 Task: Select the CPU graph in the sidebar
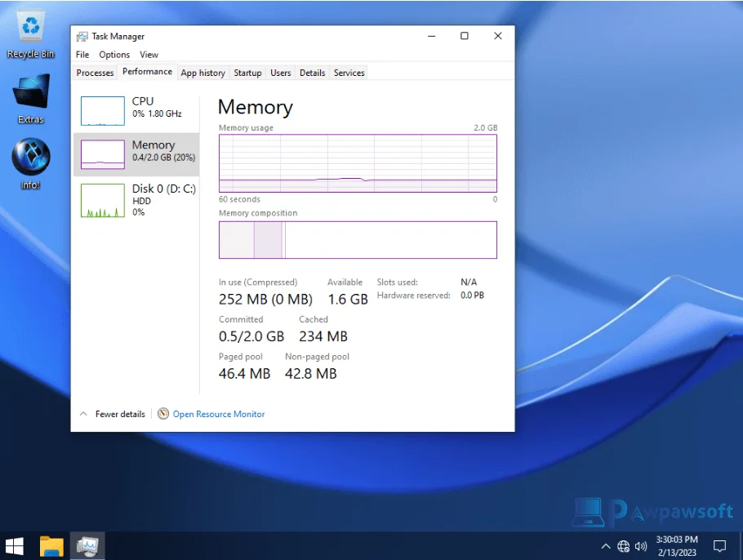coord(136,106)
